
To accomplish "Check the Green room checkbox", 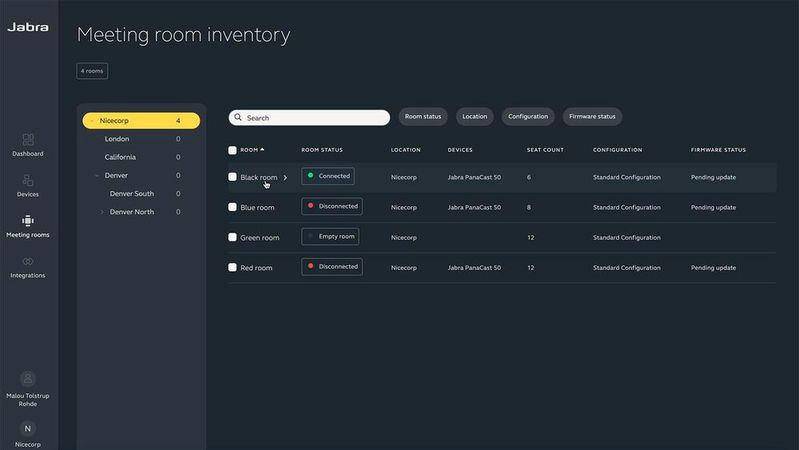I will tap(232, 237).
